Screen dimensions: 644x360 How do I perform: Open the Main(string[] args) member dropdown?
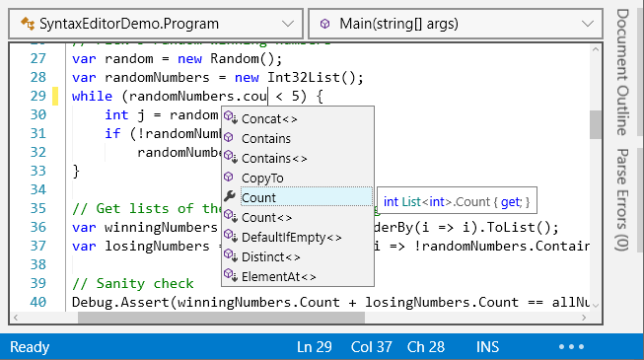tap(456, 24)
